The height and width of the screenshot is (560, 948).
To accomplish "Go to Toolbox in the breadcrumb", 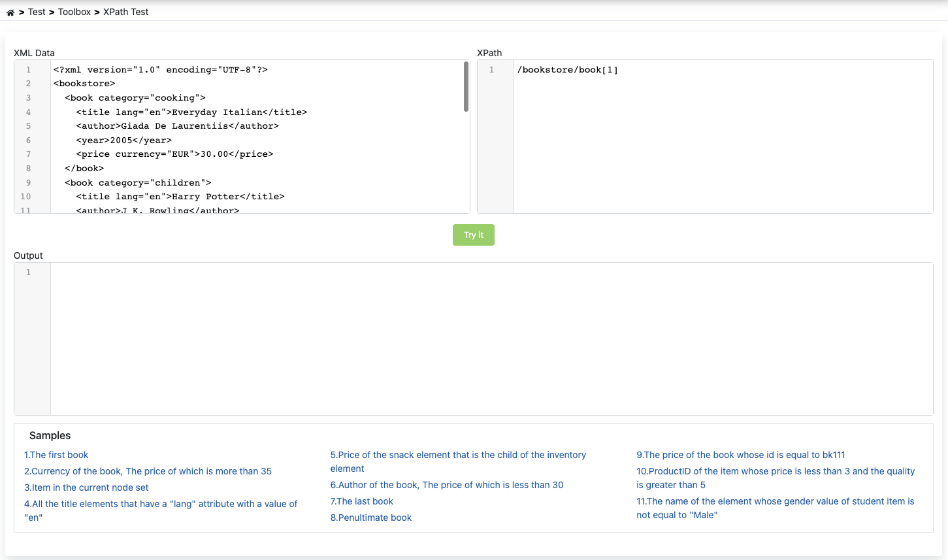I will (x=74, y=12).
